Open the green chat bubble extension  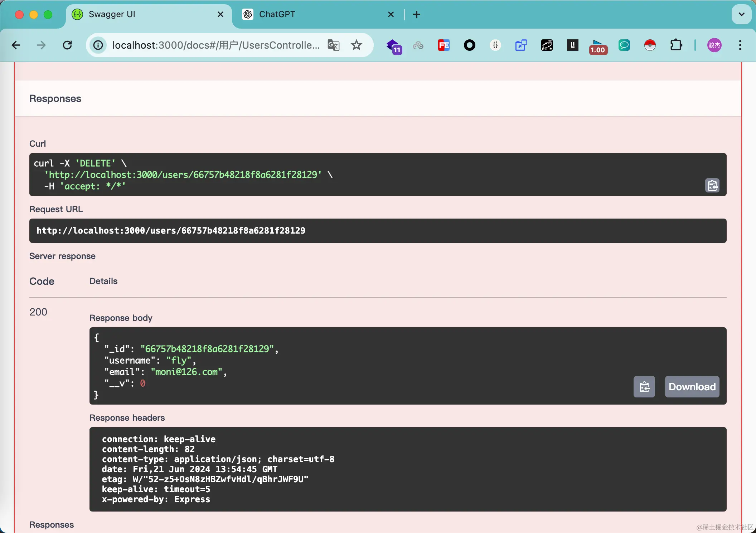pos(624,45)
